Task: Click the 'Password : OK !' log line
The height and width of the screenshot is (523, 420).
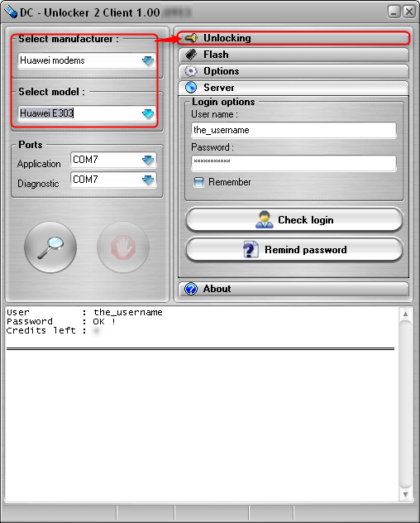Action: coord(61,322)
